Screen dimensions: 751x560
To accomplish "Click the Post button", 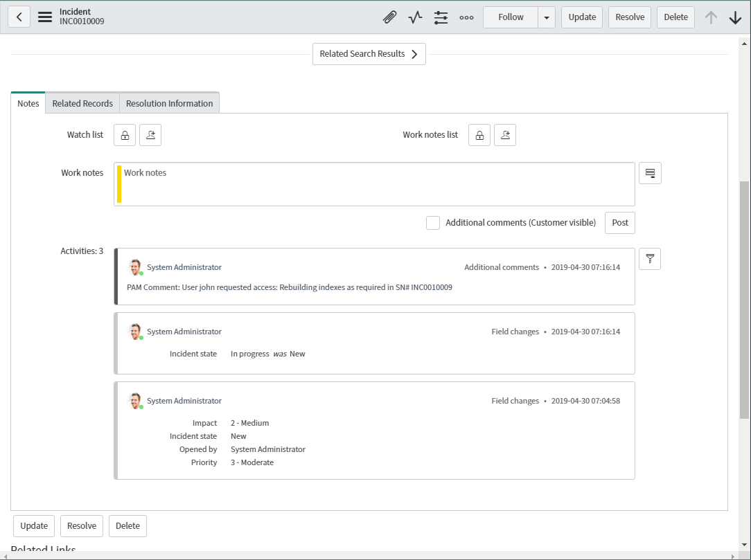I will [620, 223].
